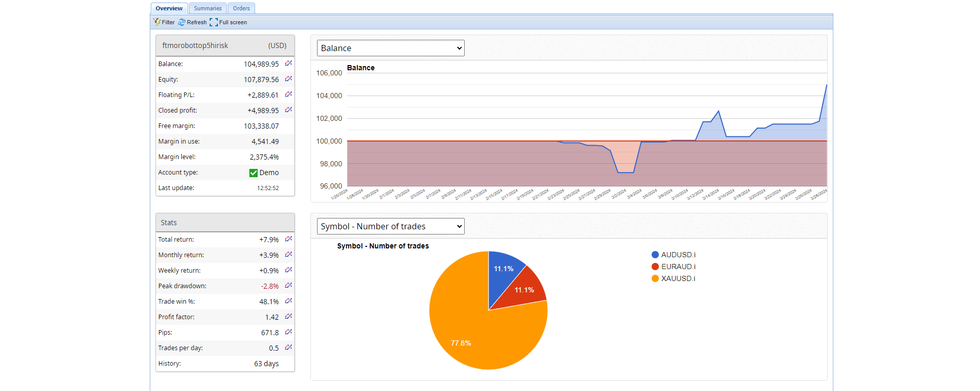Viewport: 980px width, 391px height.
Task: Click the XAUUSD.i orange legend dot
Action: click(x=655, y=278)
